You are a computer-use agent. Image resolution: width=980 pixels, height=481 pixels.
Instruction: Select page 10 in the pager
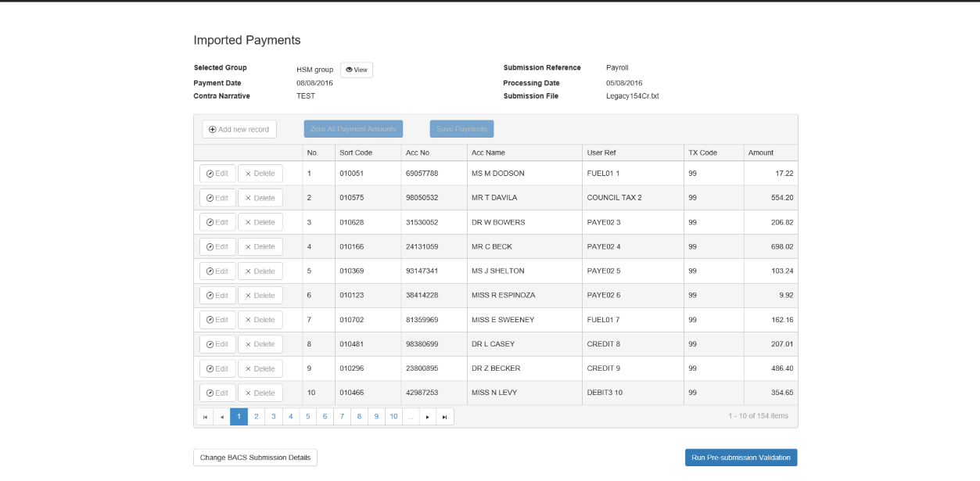coord(393,416)
